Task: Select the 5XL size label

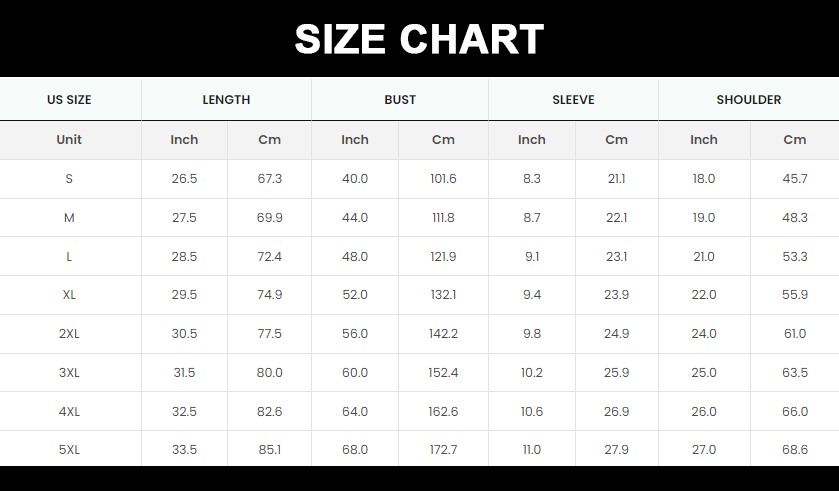Action: click(69, 450)
